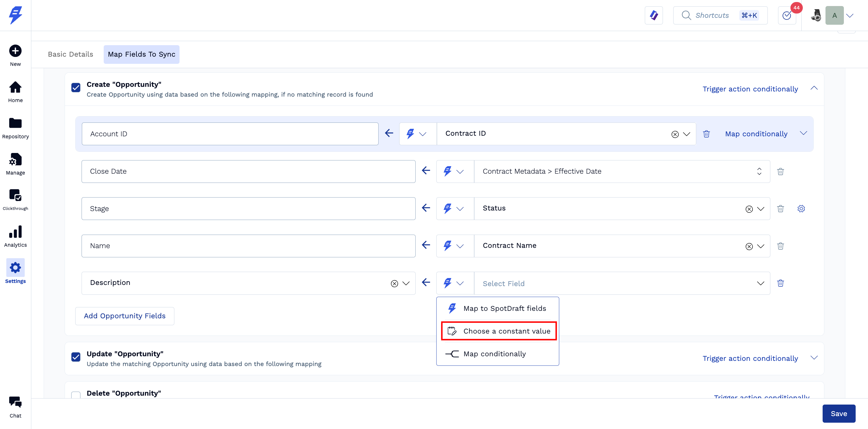Screen dimensions: 868x429
Task: Switch to Basic Details tab
Action: point(70,54)
